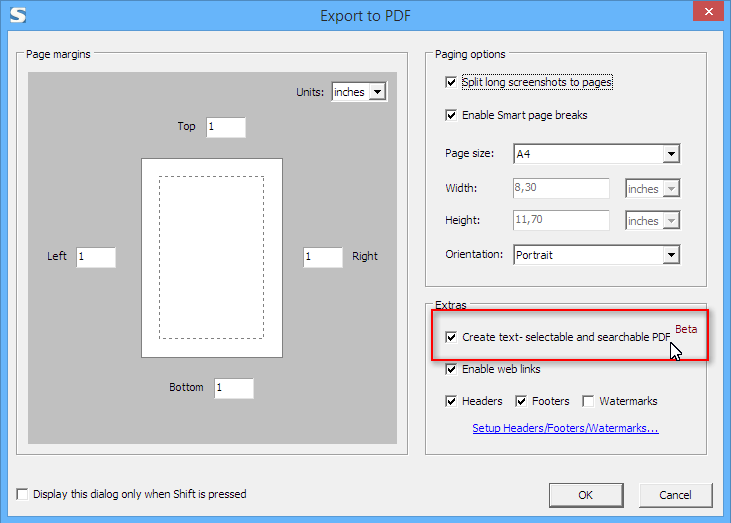Click the Right margin input field
The height and width of the screenshot is (523, 731).
point(323,257)
